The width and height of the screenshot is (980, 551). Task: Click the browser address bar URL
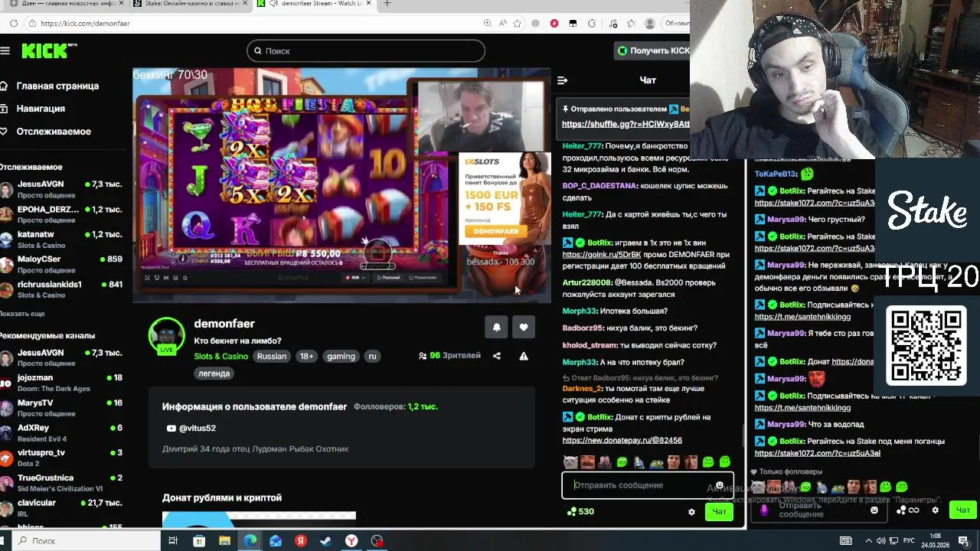85,23
